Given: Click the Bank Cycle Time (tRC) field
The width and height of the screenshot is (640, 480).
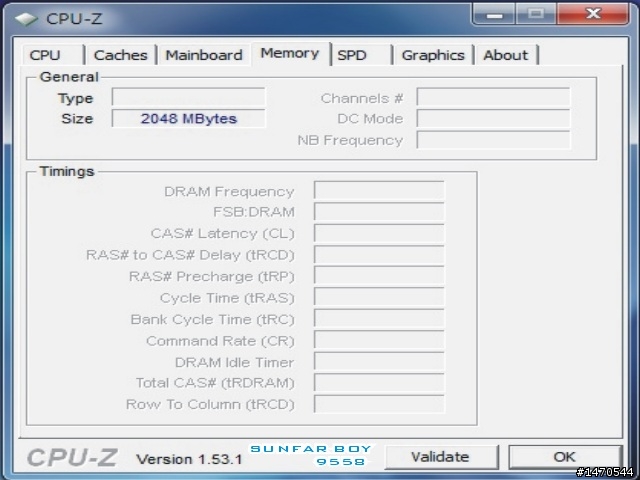Looking at the screenshot, I should [x=379, y=319].
